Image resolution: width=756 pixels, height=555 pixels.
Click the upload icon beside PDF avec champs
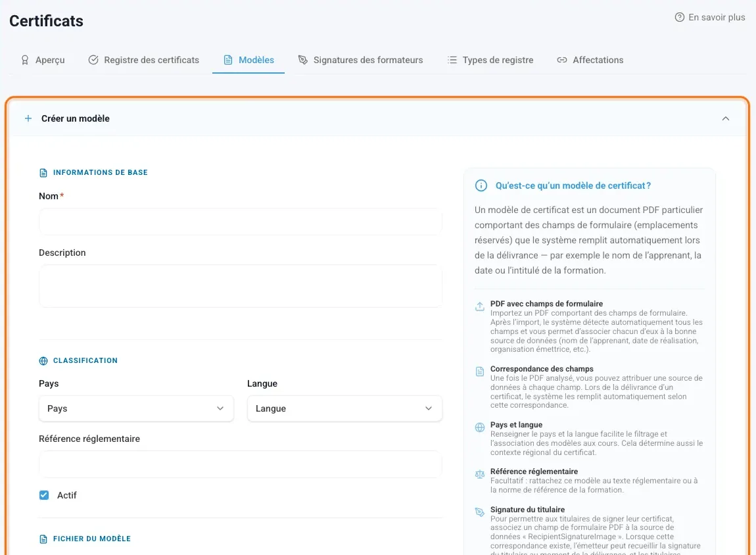click(480, 306)
